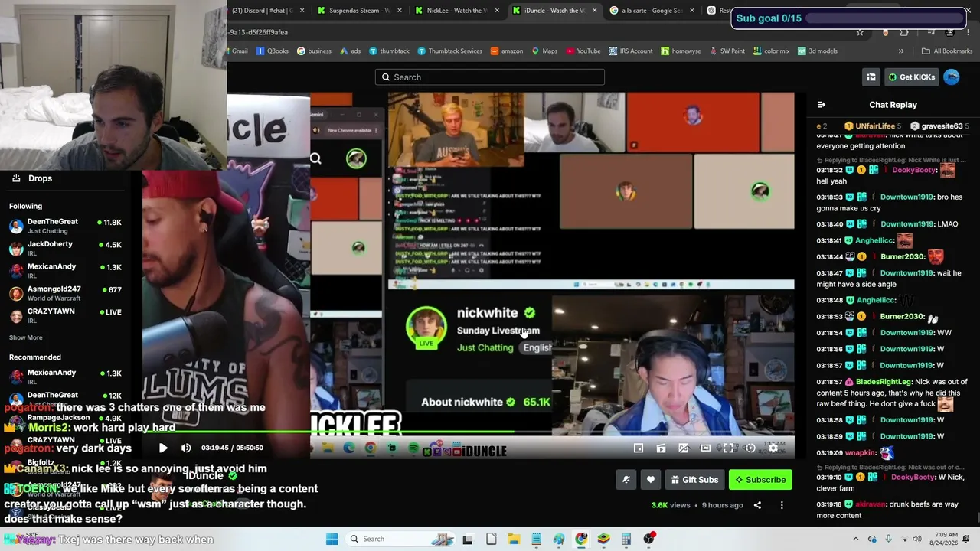Follow channel using the heart icon
Screen dimensions: 980x551
651,480
